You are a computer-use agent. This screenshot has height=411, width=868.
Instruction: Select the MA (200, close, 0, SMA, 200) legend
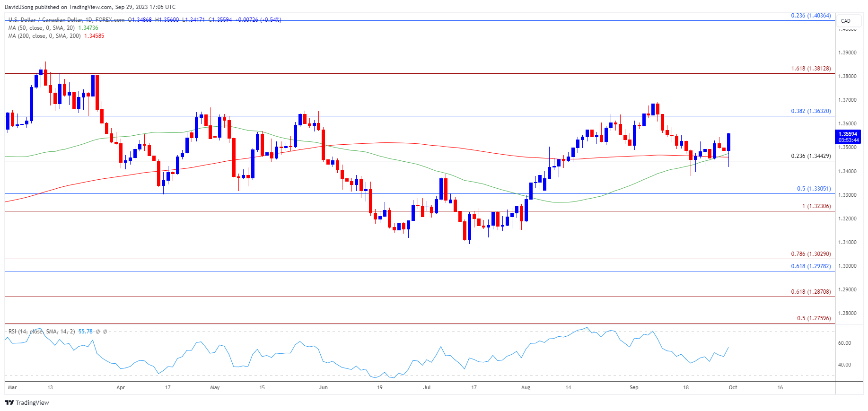click(x=44, y=36)
